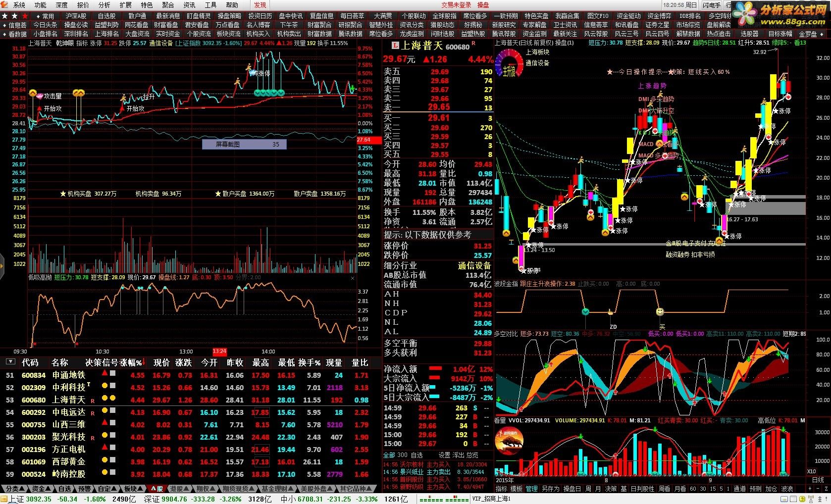The height and width of the screenshot is (504, 831).
Task: Click the 换手% column header
Action: (310, 362)
